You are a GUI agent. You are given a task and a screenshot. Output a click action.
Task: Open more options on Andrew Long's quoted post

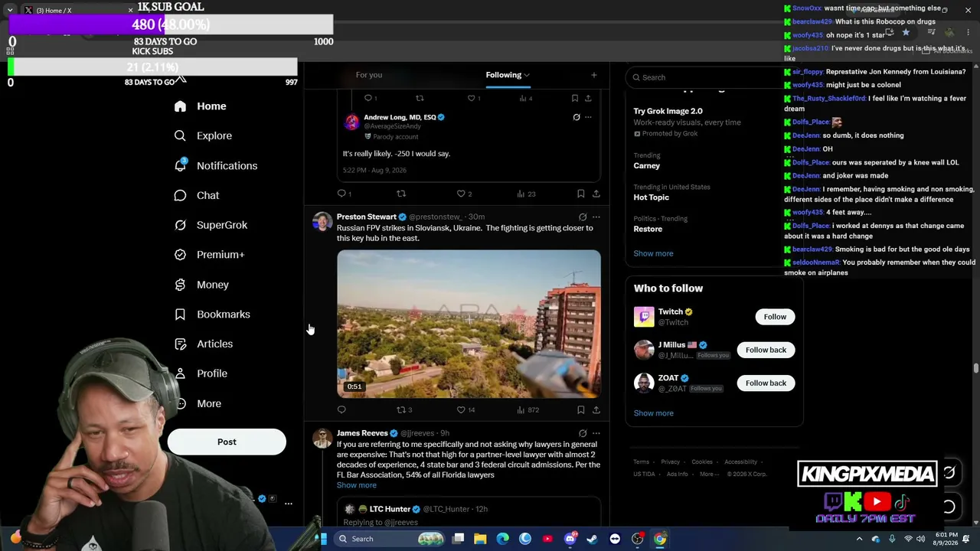pyautogui.click(x=588, y=117)
